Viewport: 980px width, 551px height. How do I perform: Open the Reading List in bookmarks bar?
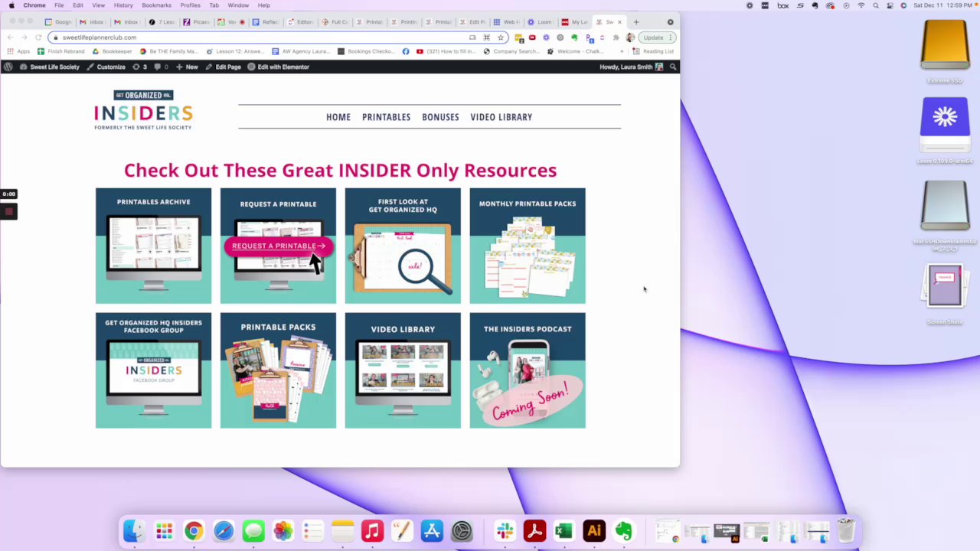(653, 51)
